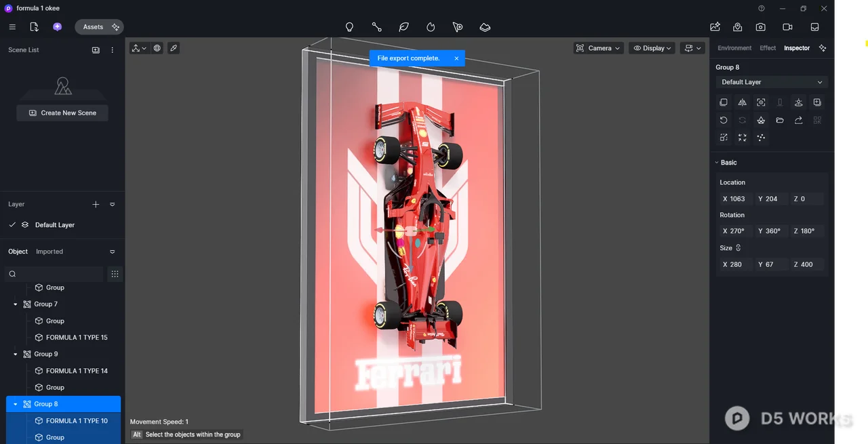Click the file import icon in top bar
This screenshot has width=868, height=444.
(34, 27)
